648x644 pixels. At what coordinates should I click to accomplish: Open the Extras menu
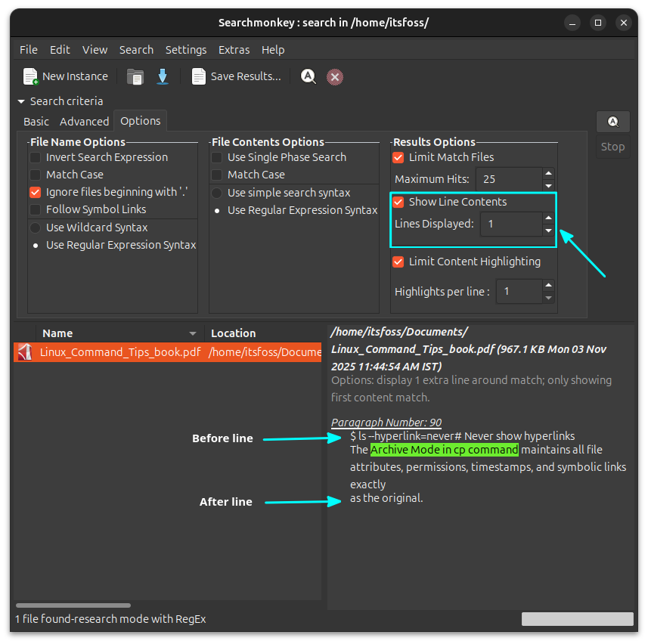(234, 49)
